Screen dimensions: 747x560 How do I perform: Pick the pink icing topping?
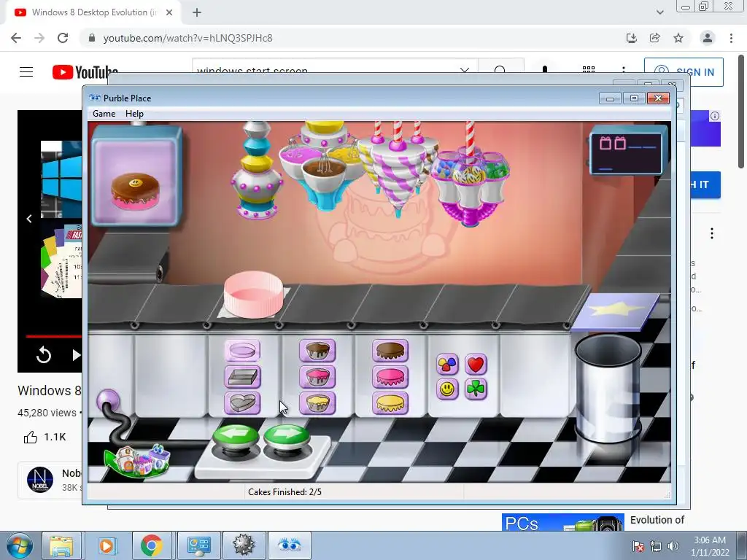(x=390, y=377)
